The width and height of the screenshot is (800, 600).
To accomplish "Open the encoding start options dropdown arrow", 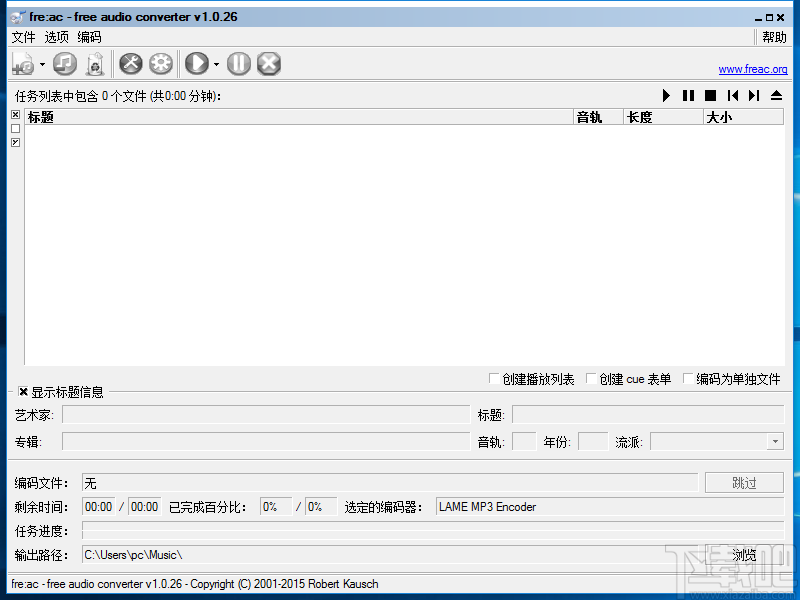I will click(214, 63).
